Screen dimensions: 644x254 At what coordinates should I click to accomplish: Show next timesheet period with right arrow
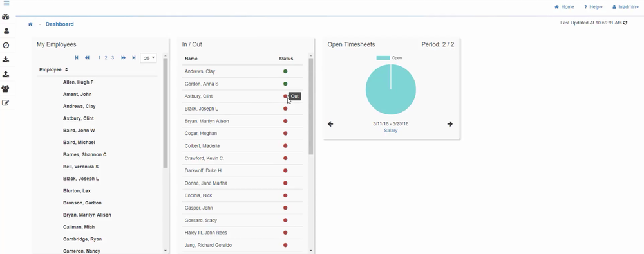click(x=450, y=124)
